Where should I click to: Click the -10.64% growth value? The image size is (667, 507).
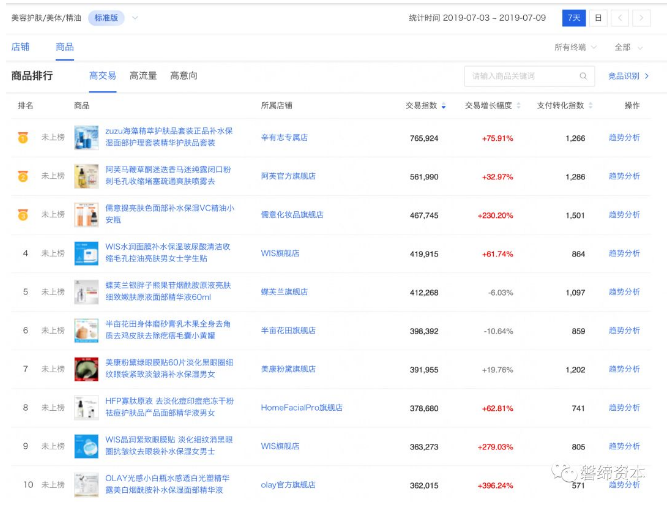click(498, 331)
